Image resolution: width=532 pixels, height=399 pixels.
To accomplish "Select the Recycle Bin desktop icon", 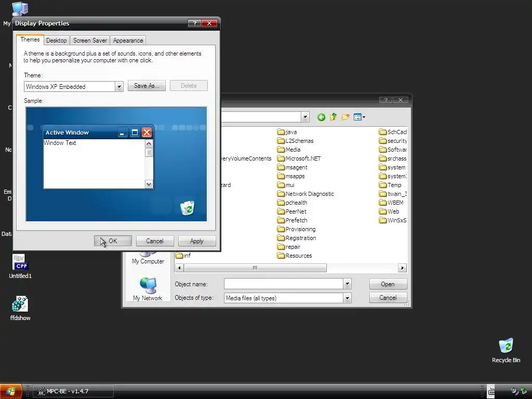I will click(506, 351).
